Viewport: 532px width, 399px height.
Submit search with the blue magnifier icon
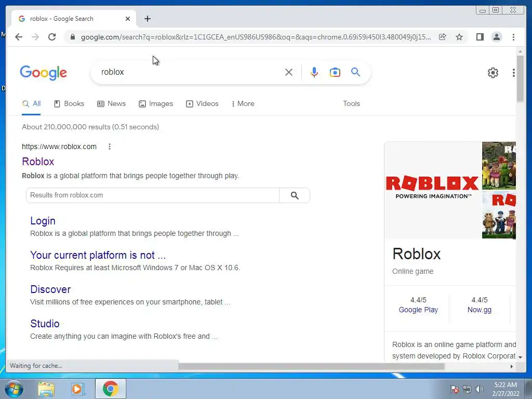pyautogui.click(x=355, y=72)
